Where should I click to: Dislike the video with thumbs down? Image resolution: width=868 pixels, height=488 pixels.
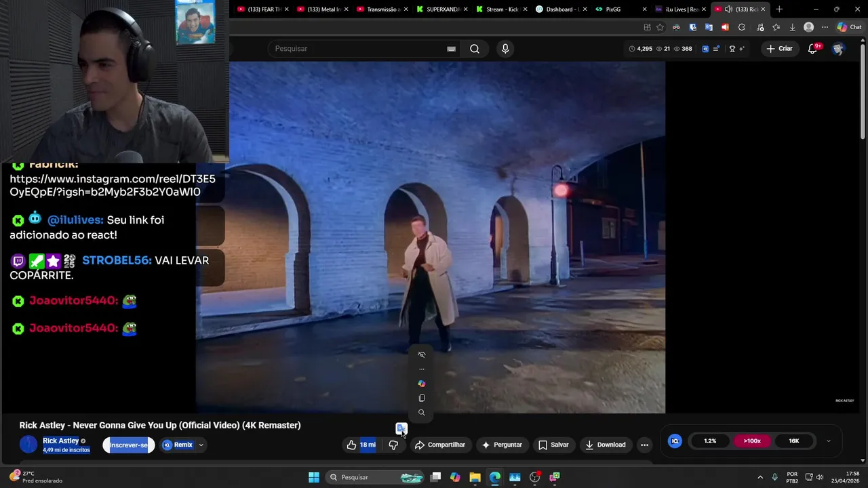pyautogui.click(x=393, y=445)
